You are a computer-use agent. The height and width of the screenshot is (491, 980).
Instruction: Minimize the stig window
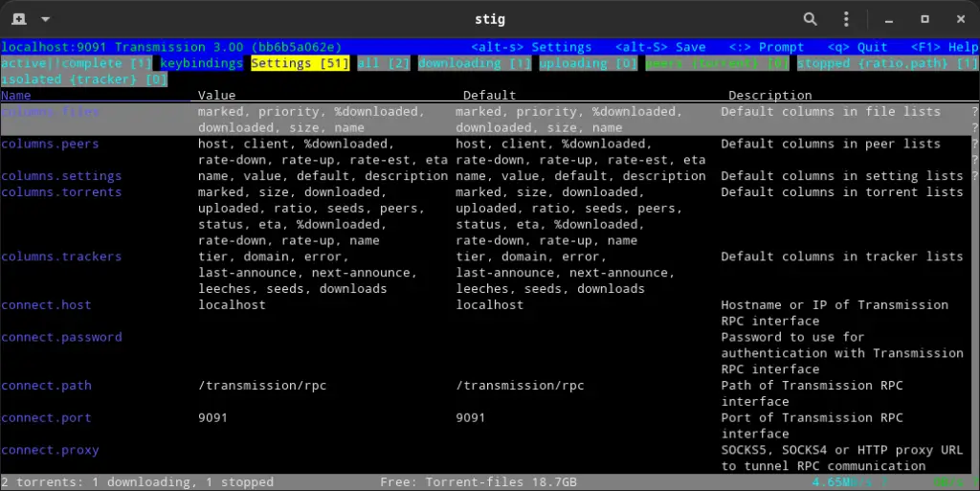click(x=889, y=21)
